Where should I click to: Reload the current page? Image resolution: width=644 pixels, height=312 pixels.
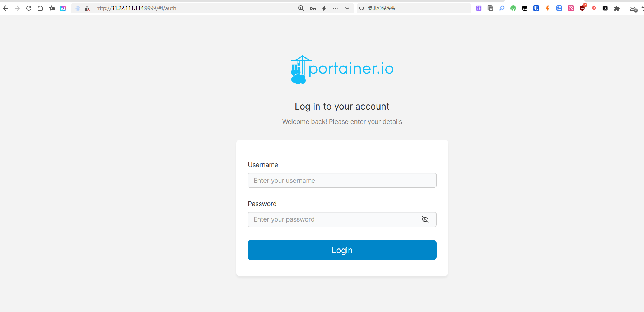29,8
